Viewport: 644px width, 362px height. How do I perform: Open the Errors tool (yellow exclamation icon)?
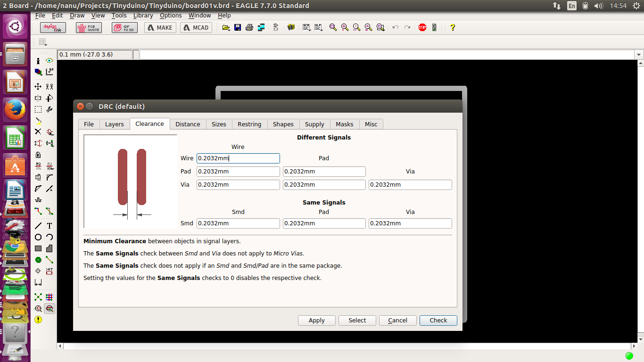[38, 320]
